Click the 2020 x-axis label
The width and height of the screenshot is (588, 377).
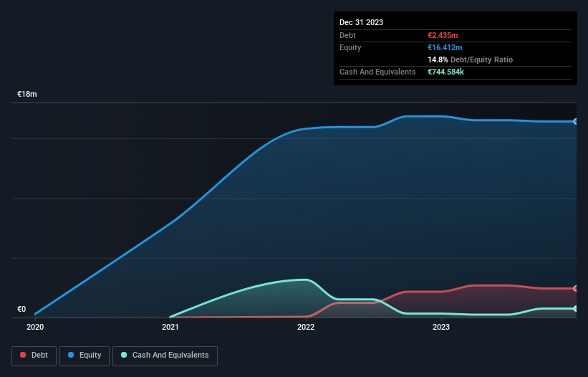pos(35,327)
